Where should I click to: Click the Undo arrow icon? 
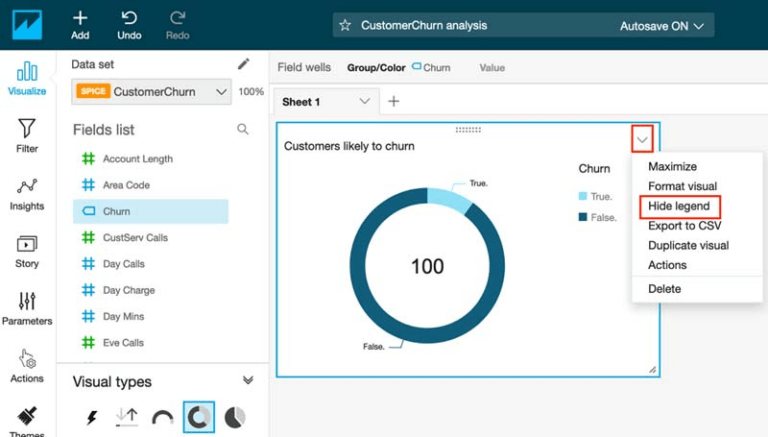click(129, 18)
